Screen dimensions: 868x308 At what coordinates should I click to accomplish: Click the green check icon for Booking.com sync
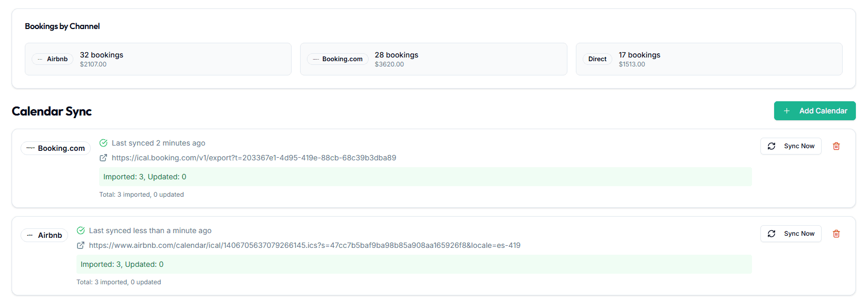click(103, 143)
